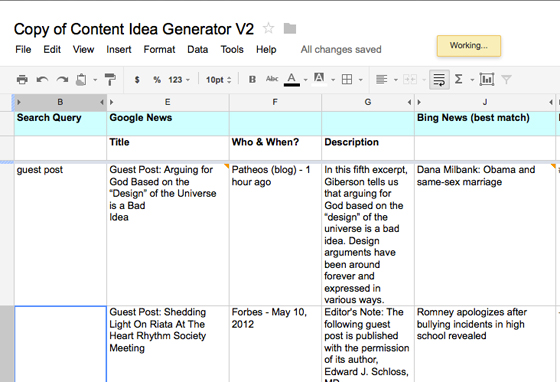Open the 123 number format dropdown

pos(179,80)
